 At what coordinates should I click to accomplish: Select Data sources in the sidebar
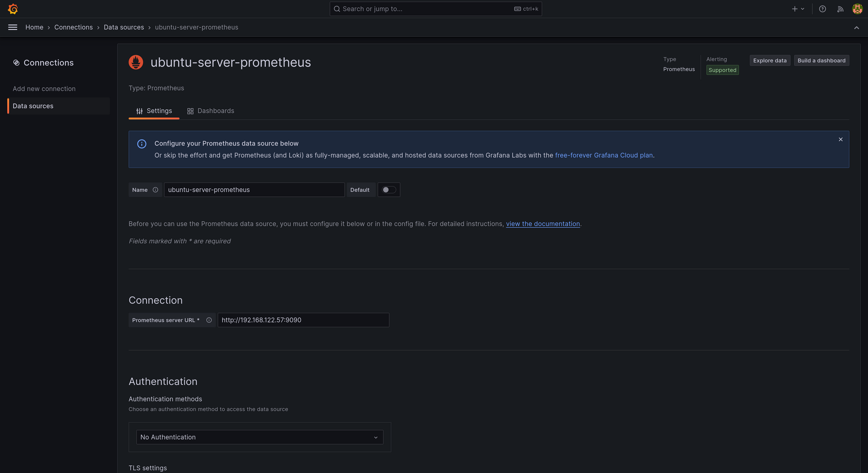click(x=59, y=106)
